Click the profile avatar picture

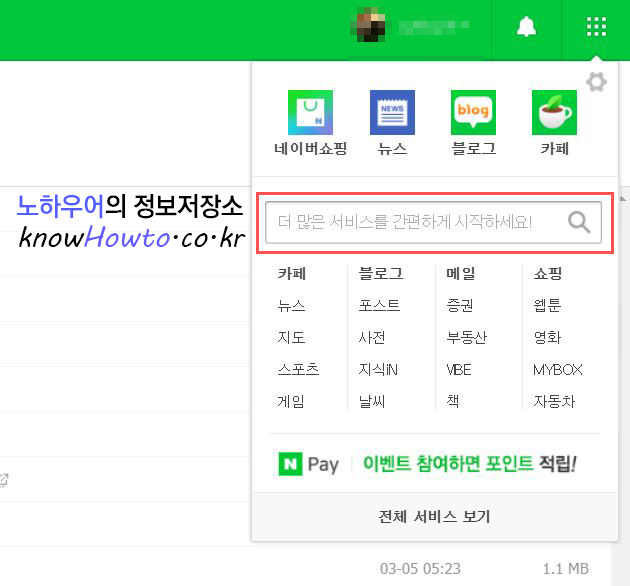[368, 25]
